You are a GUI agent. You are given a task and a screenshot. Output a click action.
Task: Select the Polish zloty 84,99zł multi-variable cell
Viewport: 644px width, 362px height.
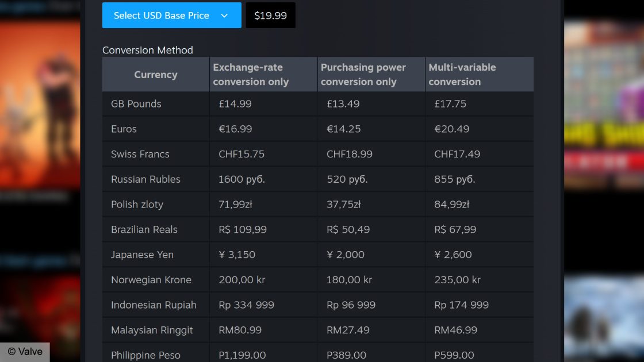click(451, 204)
